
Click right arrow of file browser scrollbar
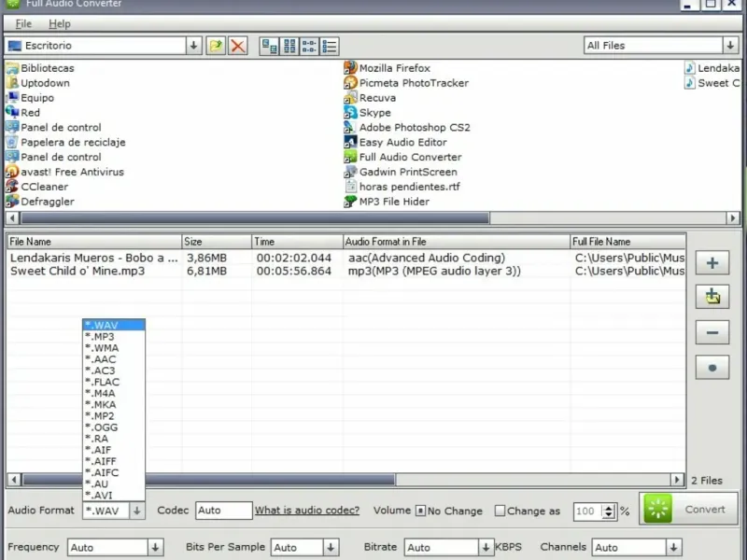[733, 218]
